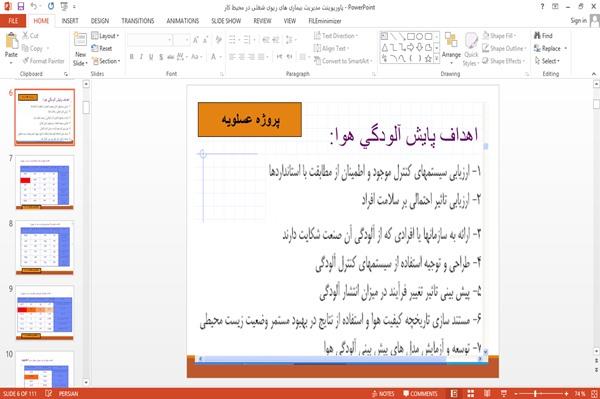Open the Shape Fill dropdown
Image resolution: width=600 pixels, height=399 pixels.
499,36
